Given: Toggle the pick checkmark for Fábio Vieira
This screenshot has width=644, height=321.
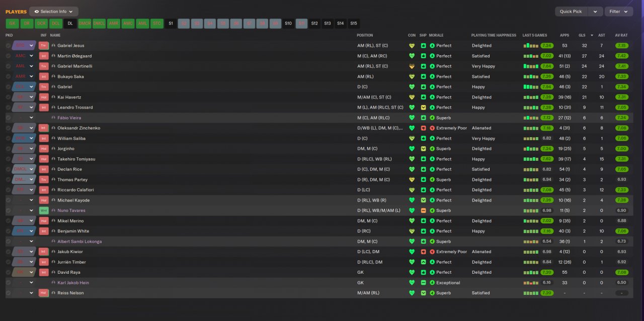Looking at the screenshot, I should pos(8,118).
